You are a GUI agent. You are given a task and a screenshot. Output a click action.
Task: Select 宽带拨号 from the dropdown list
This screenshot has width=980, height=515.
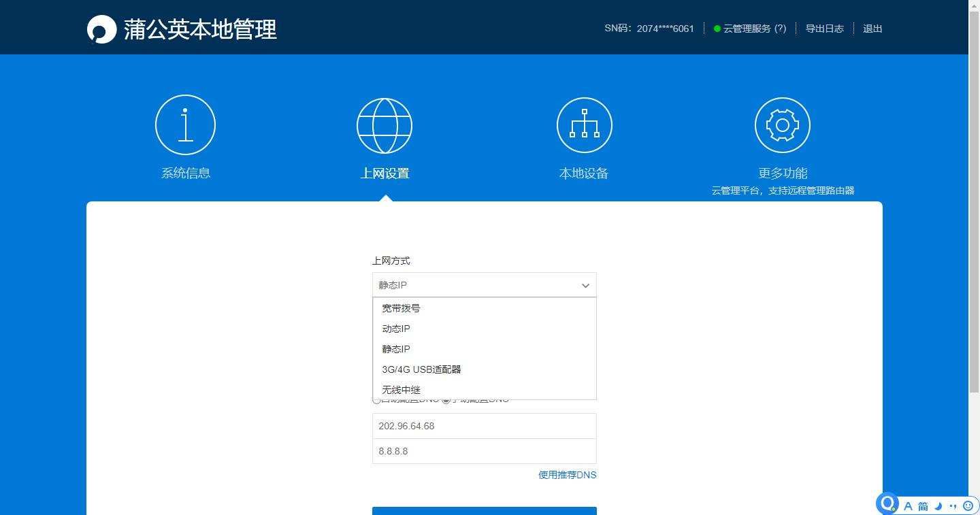[401, 308]
